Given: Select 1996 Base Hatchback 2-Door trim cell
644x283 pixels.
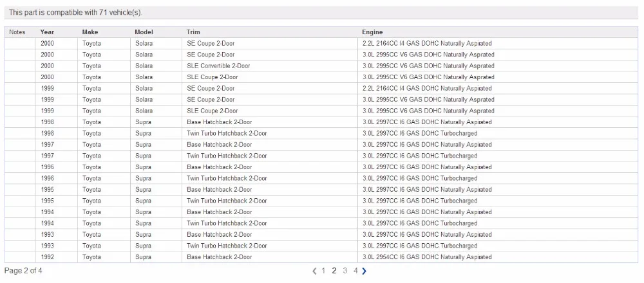Looking at the screenshot, I should click(x=269, y=167).
